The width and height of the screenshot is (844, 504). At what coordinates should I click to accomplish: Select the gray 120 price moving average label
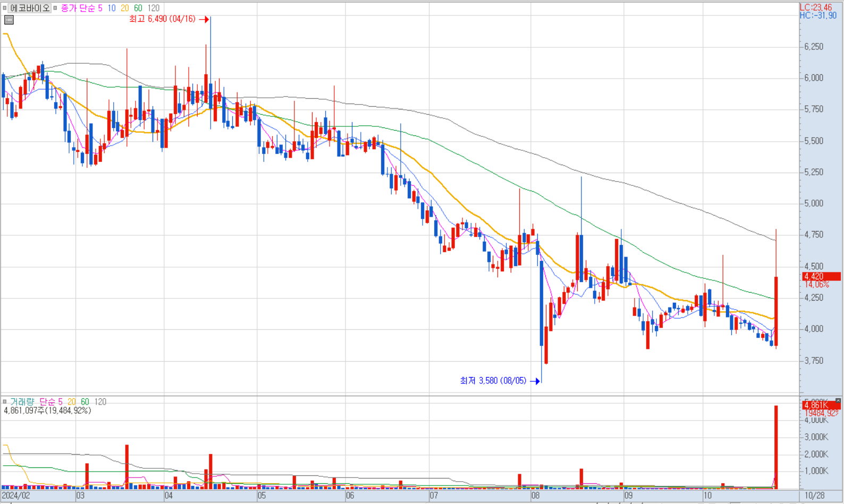click(x=154, y=8)
